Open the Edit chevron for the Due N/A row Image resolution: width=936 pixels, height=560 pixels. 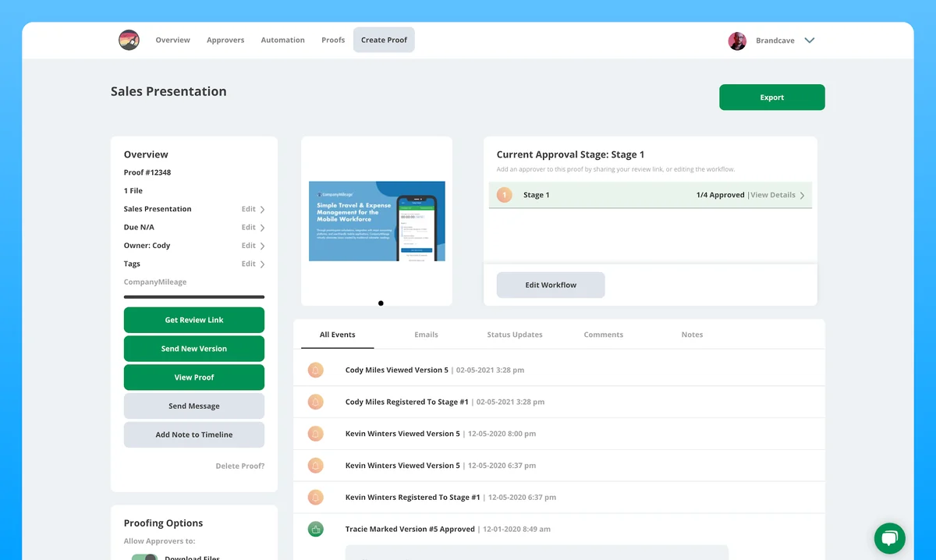click(262, 228)
